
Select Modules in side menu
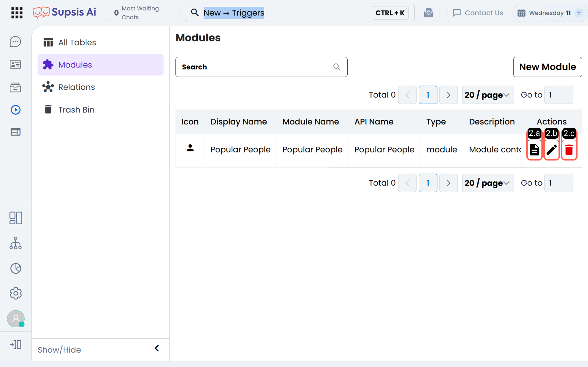click(x=100, y=65)
